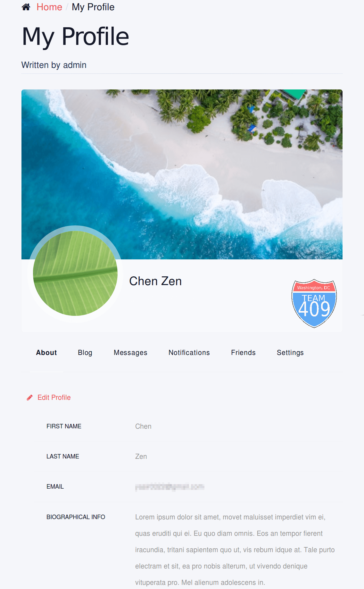The height and width of the screenshot is (589, 364).
Task: Open the Messages tab
Action: pos(130,353)
